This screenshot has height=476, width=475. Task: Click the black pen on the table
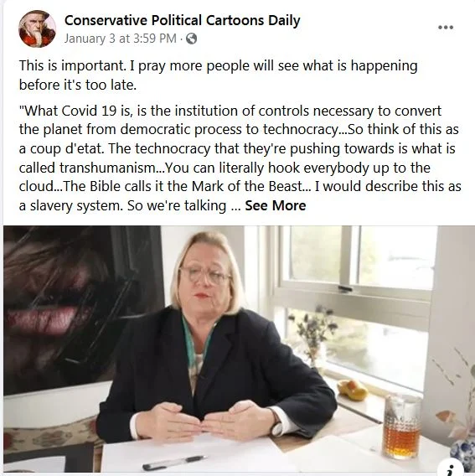175,463
